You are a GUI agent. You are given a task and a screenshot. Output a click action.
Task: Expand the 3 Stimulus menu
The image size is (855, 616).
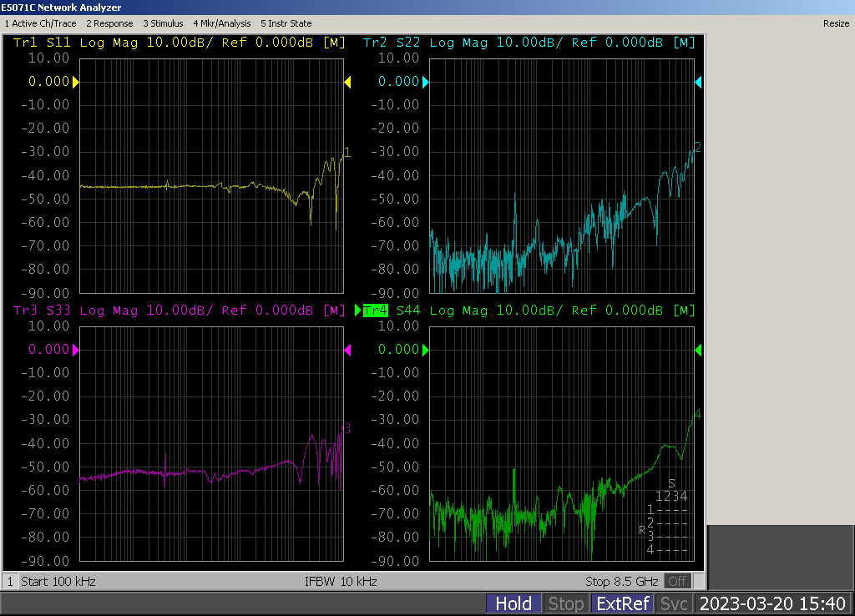click(163, 23)
